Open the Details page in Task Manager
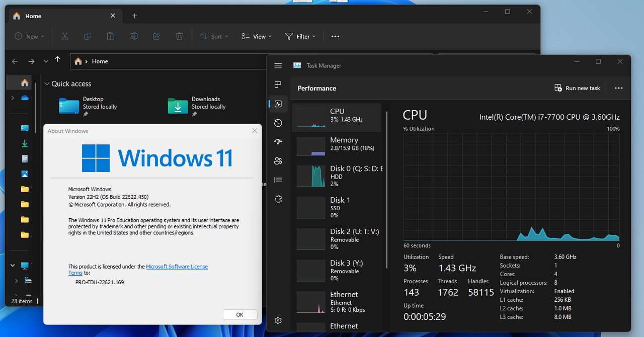The width and height of the screenshot is (644, 337). (x=278, y=180)
